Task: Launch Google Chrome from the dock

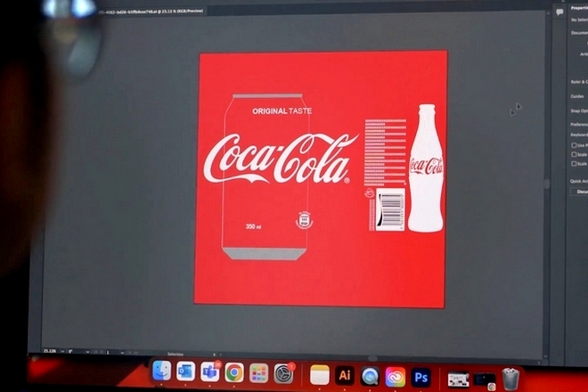Action: 234,372
